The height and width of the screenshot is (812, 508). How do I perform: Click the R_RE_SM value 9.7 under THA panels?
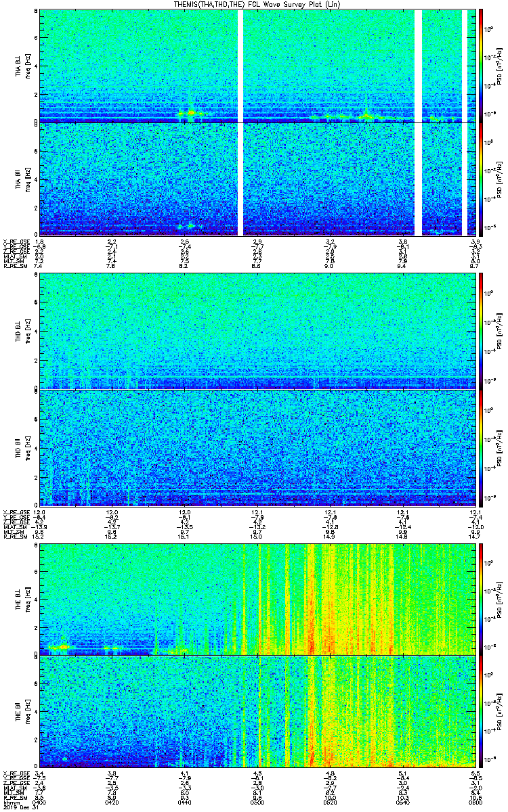(475, 267)
